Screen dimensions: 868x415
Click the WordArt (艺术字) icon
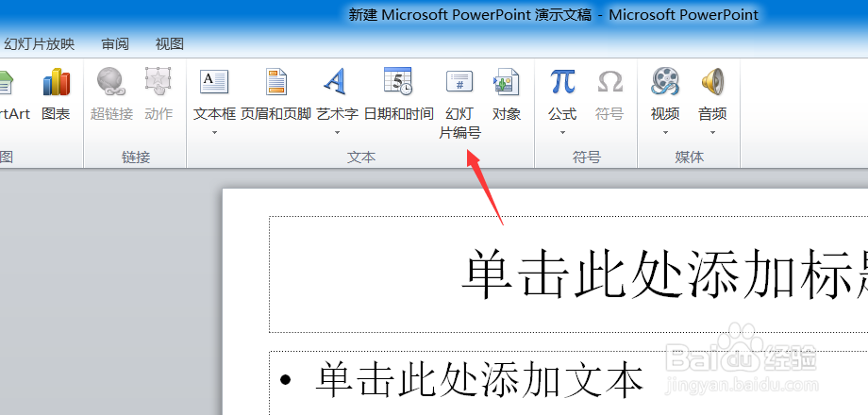click(x=336, y=82)
